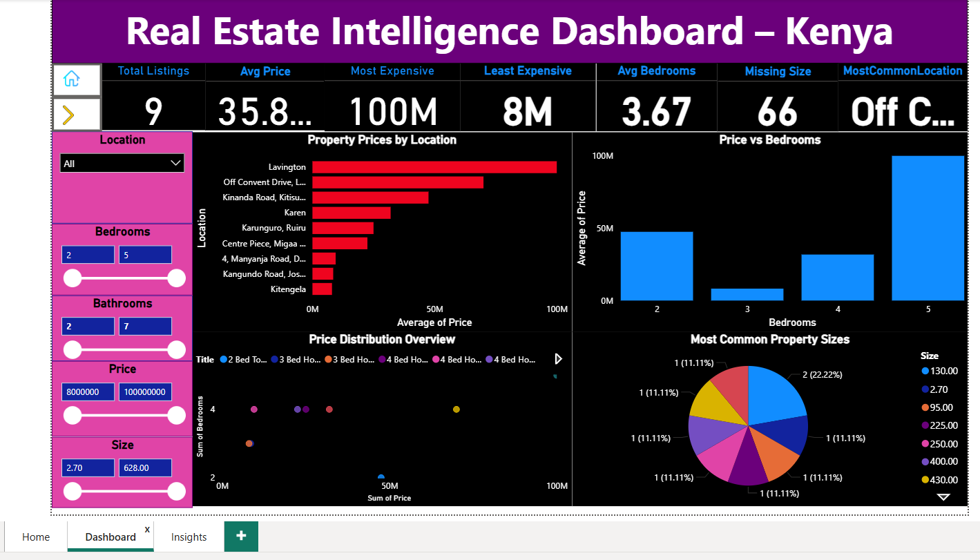Click the Bedrooms slider left handle
This screenshot has width=980, height=560.
[x=73, y=278]
